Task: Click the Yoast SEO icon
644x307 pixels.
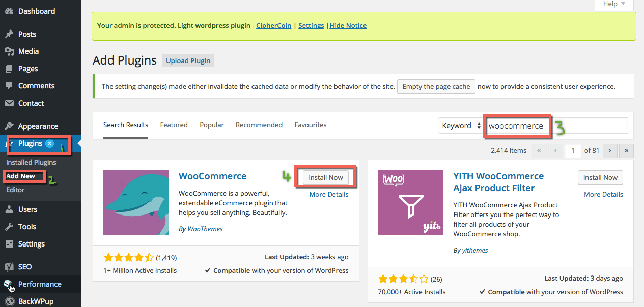Action: tap(9, 267)
